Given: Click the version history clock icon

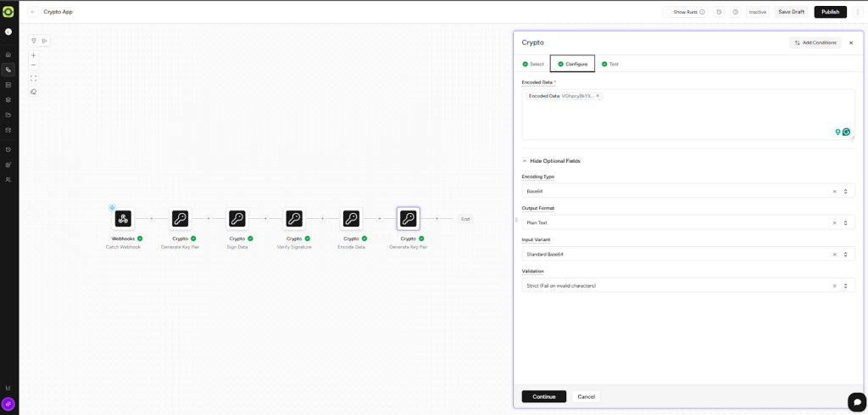Looking at the screenshot, I should (x=719, y=12).
